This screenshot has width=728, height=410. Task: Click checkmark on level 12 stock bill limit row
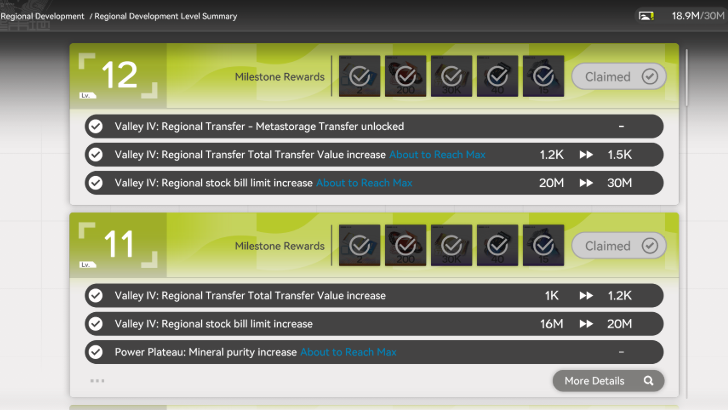click(x=96, y=183)
